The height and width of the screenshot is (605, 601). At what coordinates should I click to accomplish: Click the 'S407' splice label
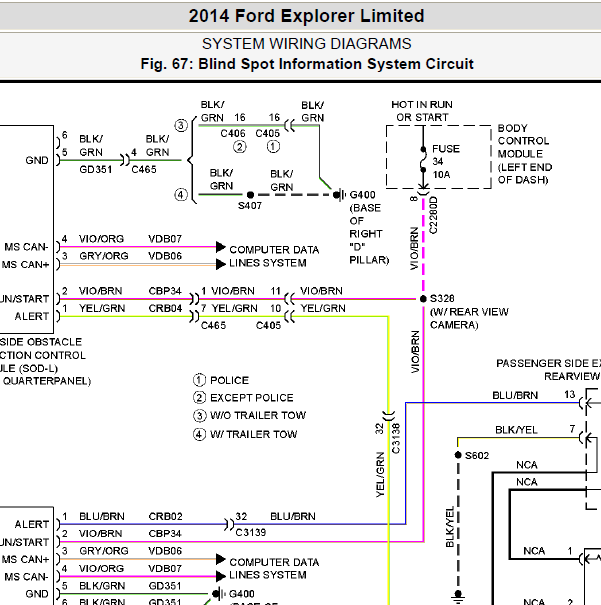tap(250, 206)
